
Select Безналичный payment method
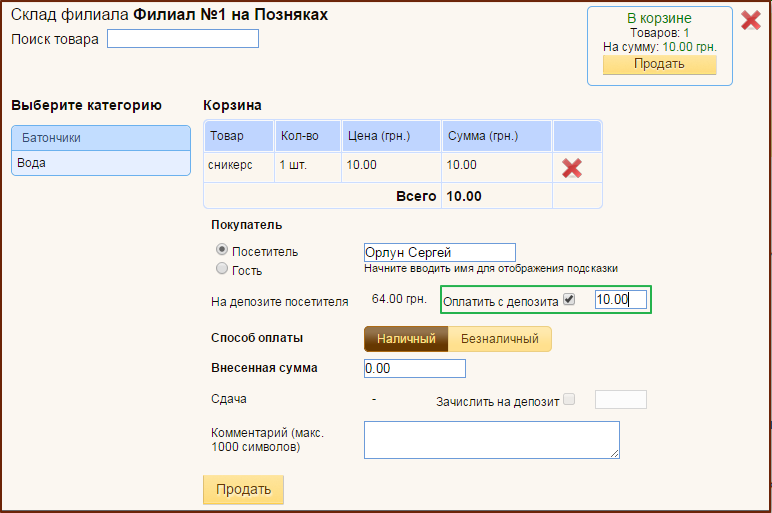click(500, 339)
